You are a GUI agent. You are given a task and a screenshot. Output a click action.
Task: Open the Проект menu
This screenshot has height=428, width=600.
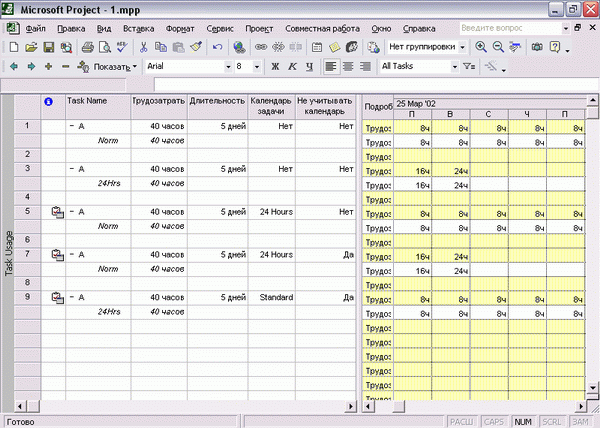259,29
